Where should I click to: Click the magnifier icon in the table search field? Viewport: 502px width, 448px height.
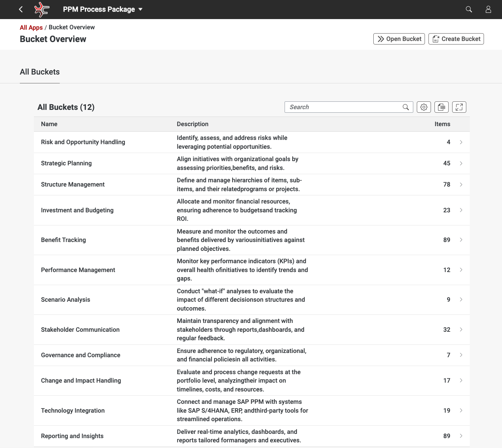(405, 107)
